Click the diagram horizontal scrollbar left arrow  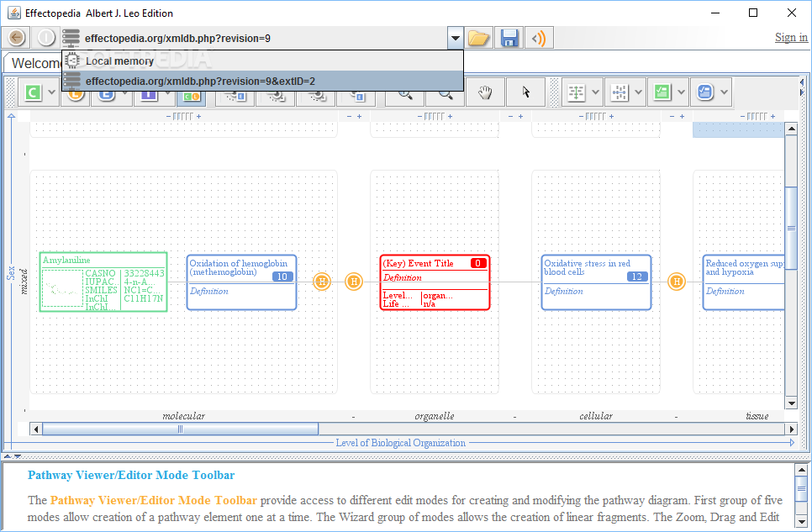[x=36, y=429]
